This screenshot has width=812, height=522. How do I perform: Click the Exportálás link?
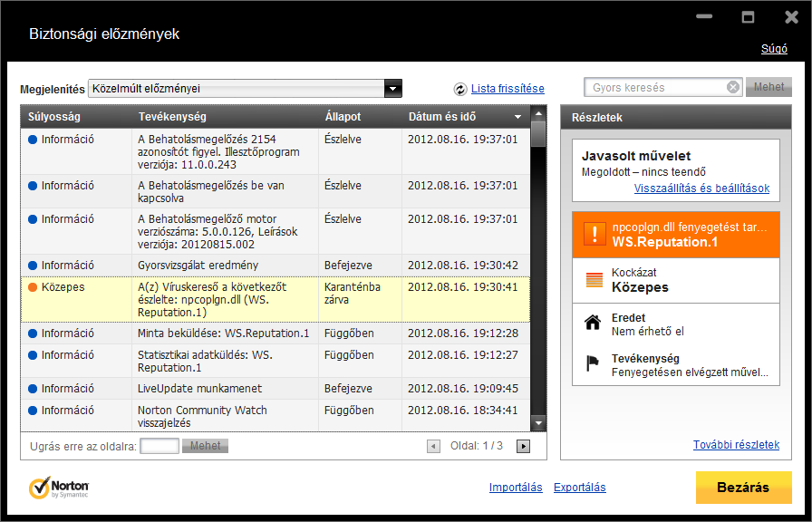click(x=579, y=488)
